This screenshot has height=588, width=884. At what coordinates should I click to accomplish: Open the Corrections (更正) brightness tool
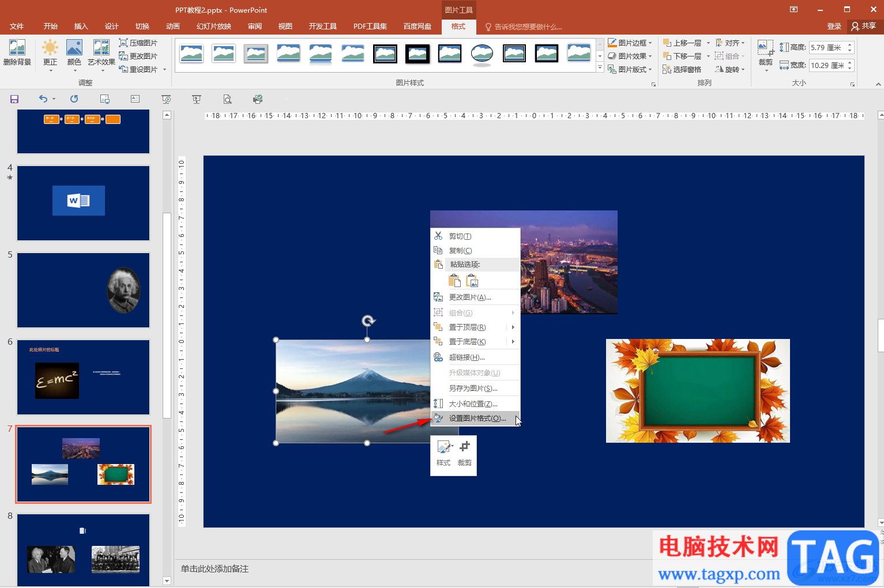coord(50,55)
